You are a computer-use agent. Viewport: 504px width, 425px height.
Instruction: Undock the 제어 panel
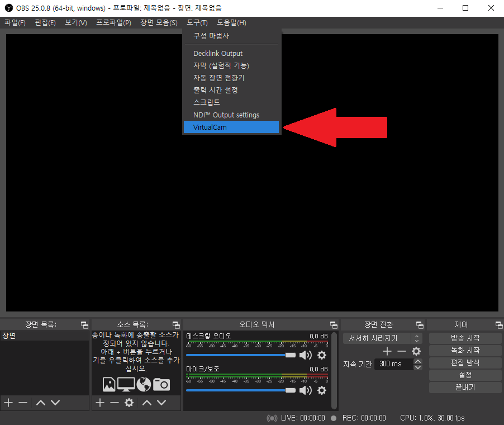tap(499, 324)
